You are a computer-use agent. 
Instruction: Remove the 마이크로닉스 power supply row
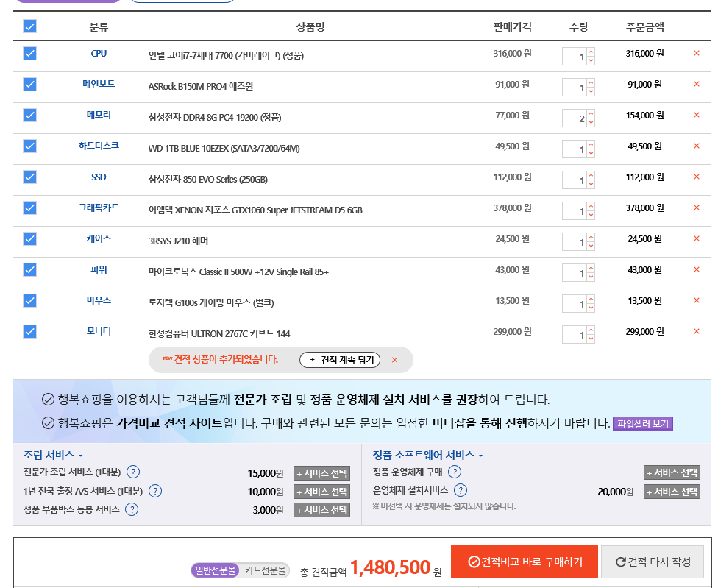(696, 269)
